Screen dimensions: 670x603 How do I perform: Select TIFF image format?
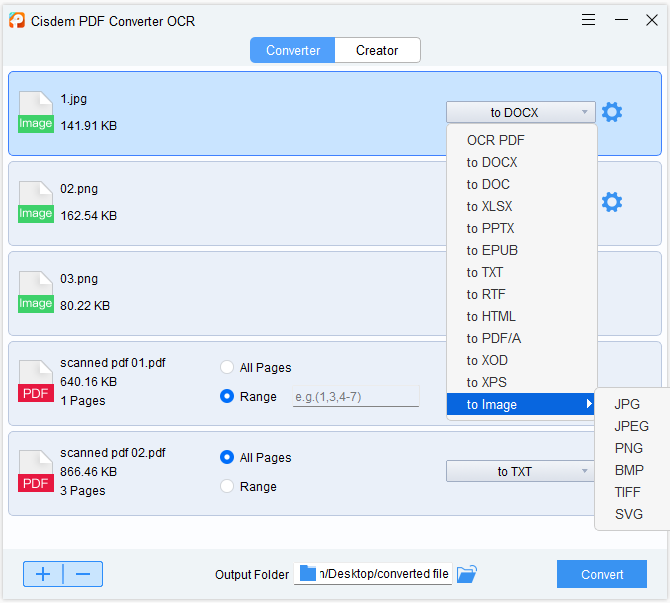628,492
